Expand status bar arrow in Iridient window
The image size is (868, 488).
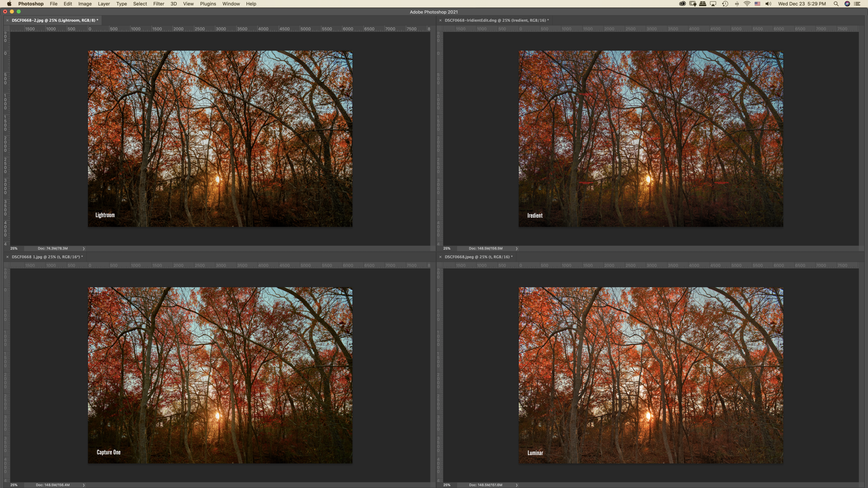point(517,249)
